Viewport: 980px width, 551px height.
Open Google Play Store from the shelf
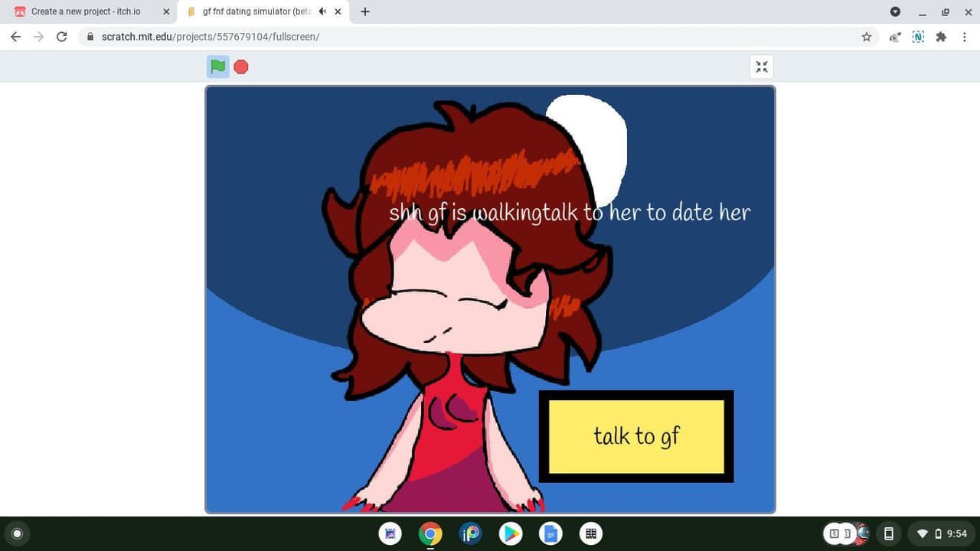(x=511, y=533)
